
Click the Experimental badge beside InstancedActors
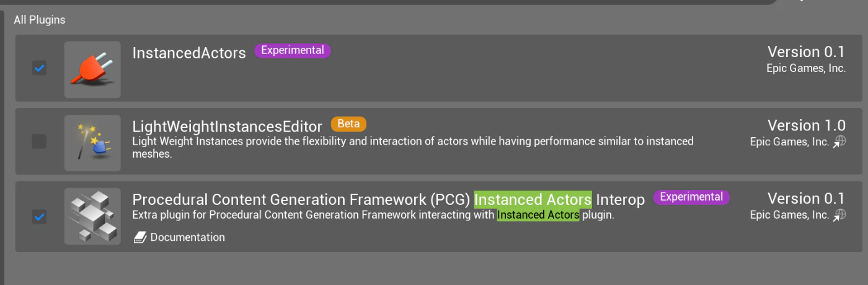293,50
